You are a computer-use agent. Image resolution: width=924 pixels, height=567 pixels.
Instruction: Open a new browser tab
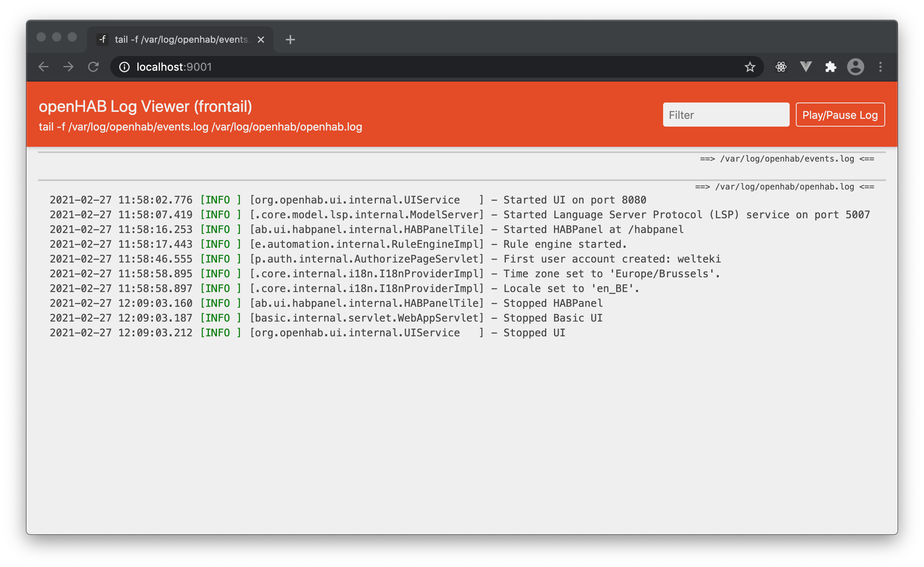(290, 40)
